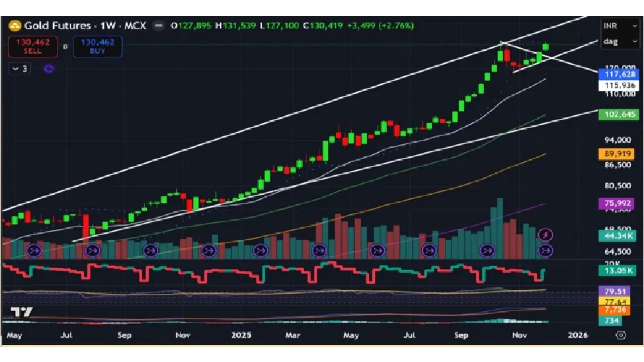Click the spread value 0 between Sell and Buy
The image size is (644, 362).
(x=65, y=47)
